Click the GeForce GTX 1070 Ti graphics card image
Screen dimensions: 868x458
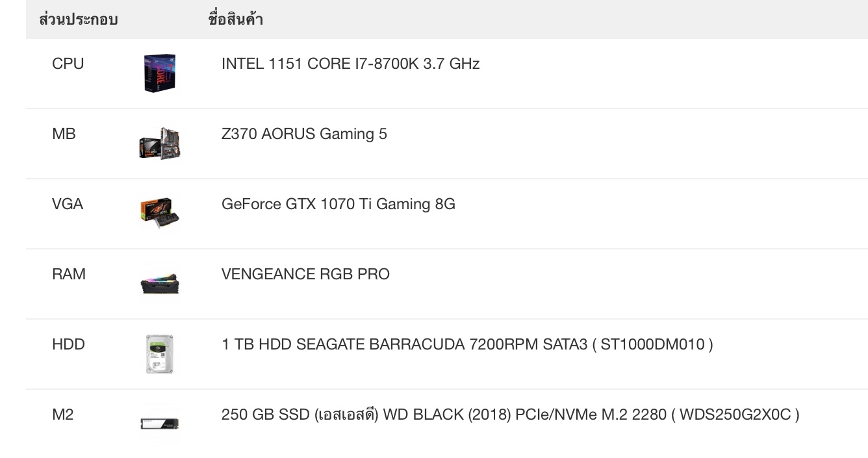click(x=160, y=214)
